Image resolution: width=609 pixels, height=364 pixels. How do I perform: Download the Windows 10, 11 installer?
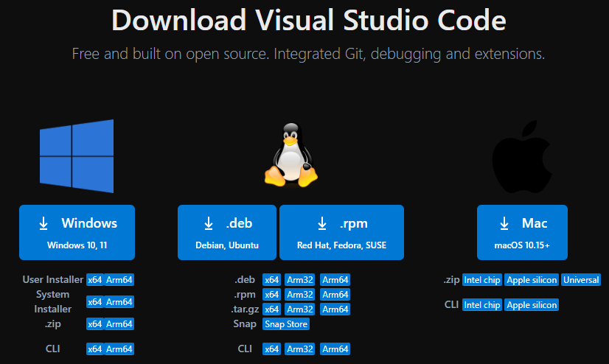pyautogui.click(x=77, y=232)
